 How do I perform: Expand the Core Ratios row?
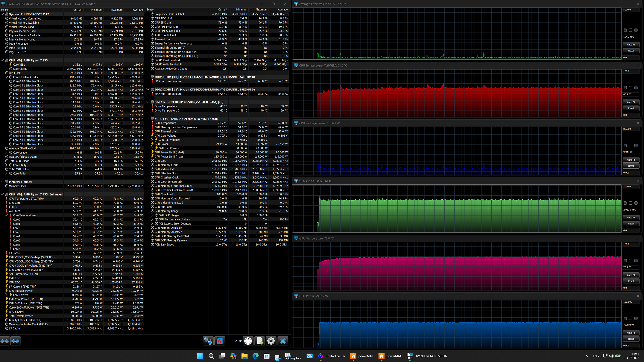tap(6, 174)
